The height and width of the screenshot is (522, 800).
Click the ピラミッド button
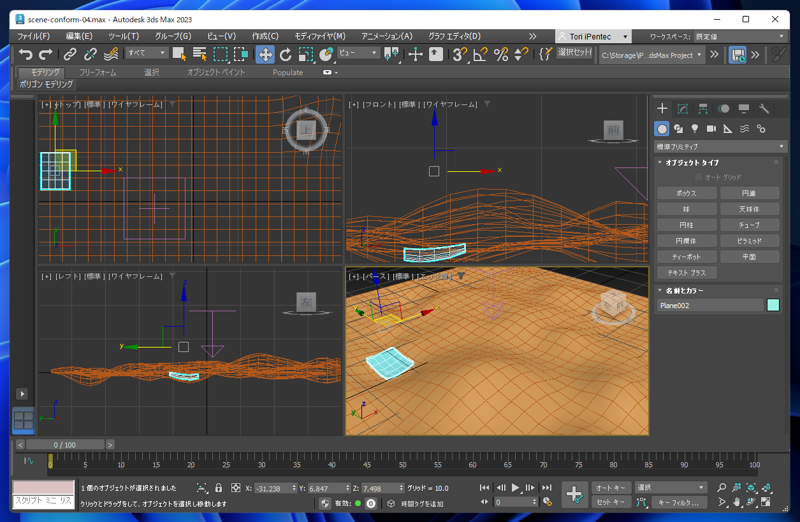tap(749, 241)
